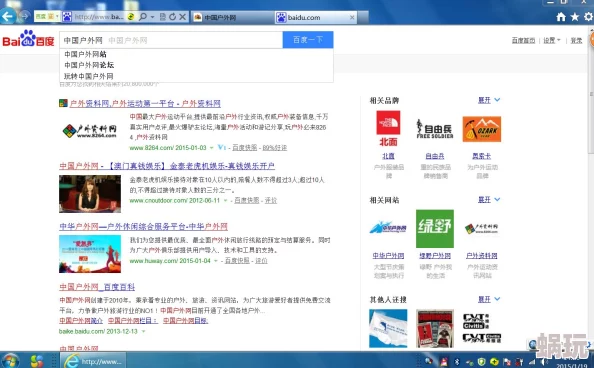Click the running-figure thumbnail of the 中华户外网 result
The image size is (594, 368).
pyautogui.click(x=90, y=254)
